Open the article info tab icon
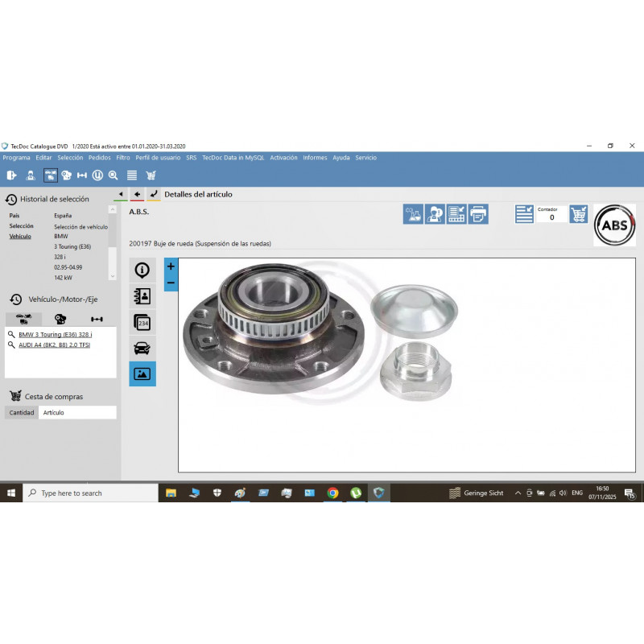This screenshot has height=644, width=644. (142, 270)
